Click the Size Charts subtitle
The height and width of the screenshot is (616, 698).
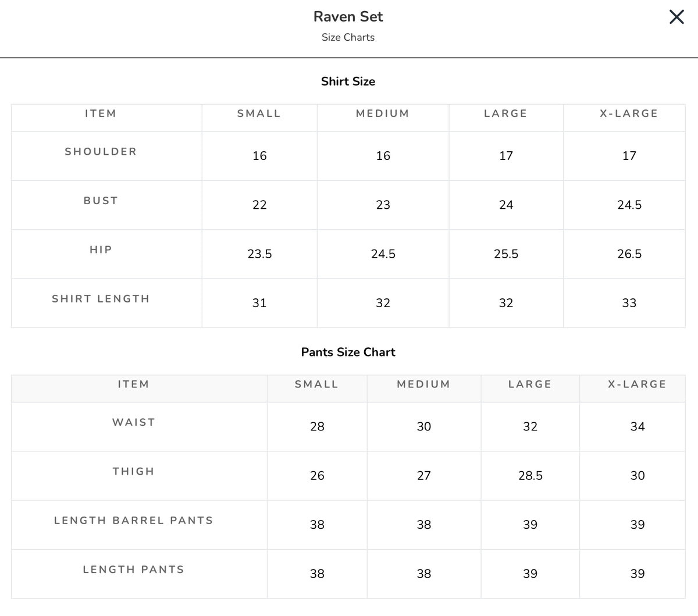coord(348,37)
